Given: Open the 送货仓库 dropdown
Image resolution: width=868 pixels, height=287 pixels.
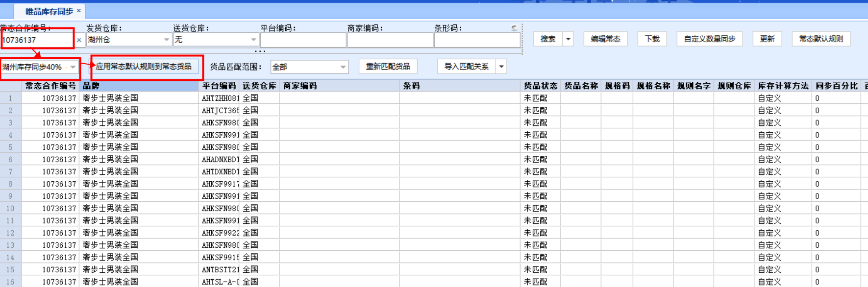Looking at the screenshot, I should pos(253,40).
